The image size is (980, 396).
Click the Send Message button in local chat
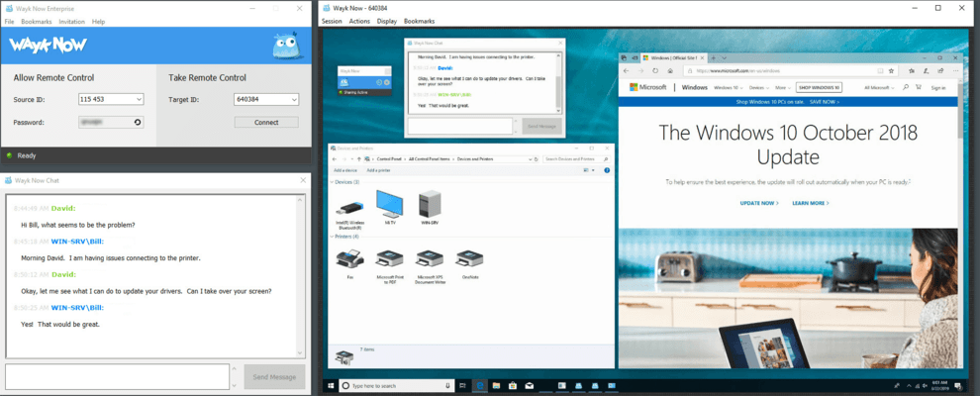(274, 376)
